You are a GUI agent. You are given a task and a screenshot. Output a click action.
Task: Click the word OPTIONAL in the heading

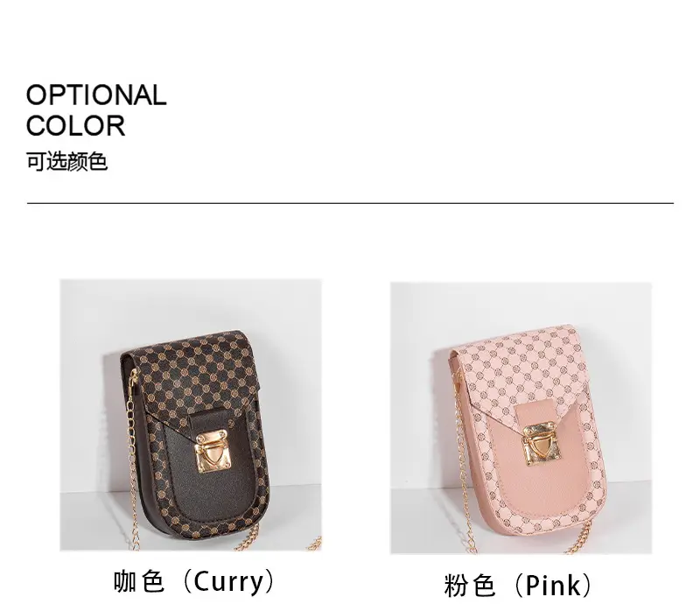click(96, 95)
